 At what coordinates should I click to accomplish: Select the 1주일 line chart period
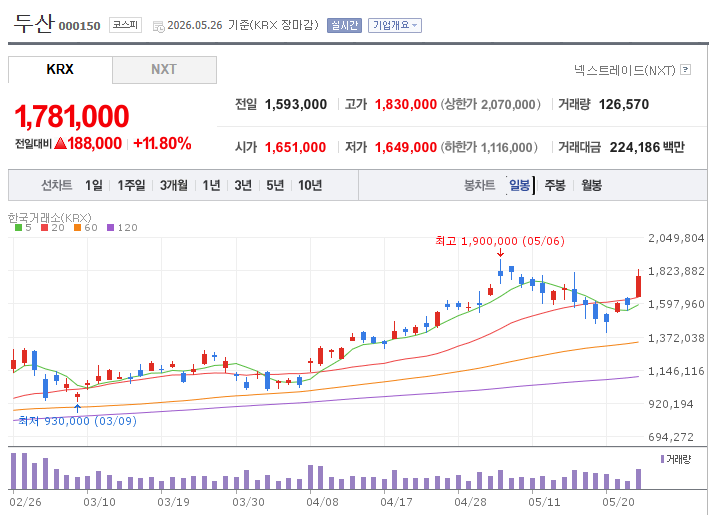[x=131, y=185]
